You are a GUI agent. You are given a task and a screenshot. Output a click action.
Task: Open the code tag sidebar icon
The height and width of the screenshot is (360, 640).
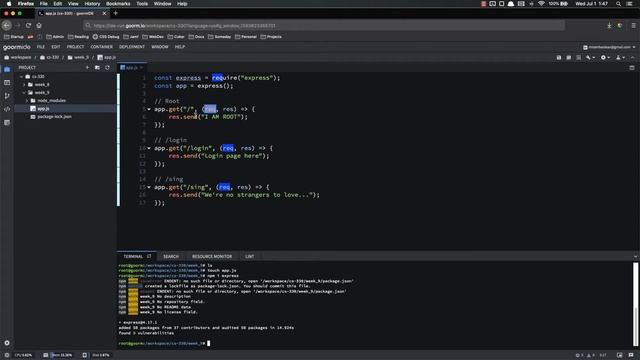7,109
